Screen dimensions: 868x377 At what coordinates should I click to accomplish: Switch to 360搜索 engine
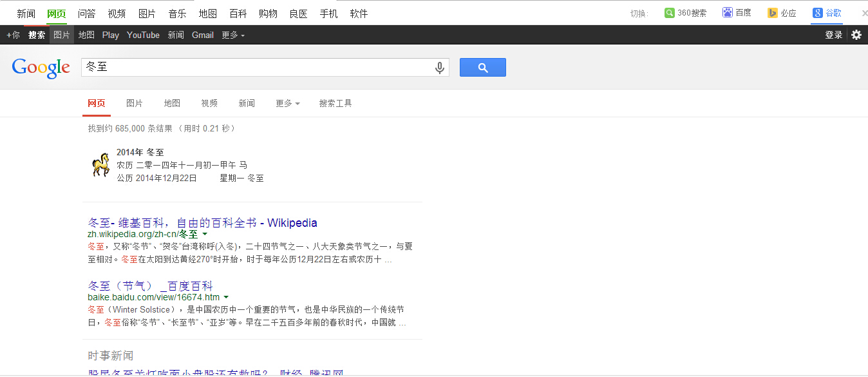[x=685, y=13]
